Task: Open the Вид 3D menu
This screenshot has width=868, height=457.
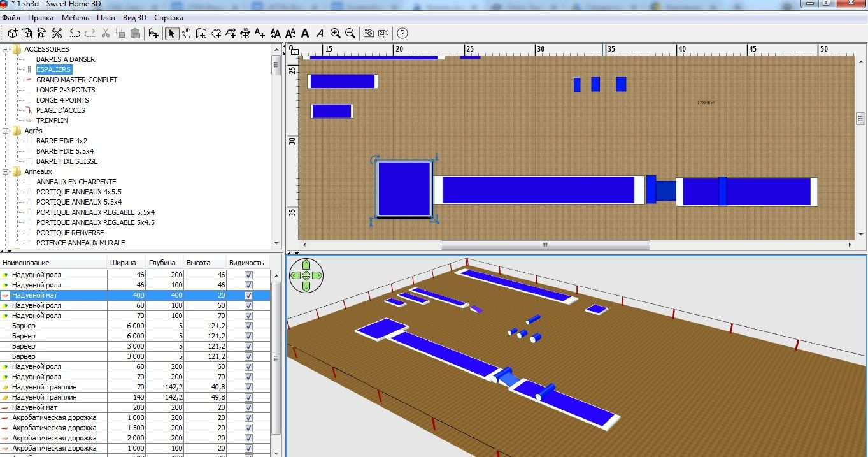Action: [x=134, y=18]
